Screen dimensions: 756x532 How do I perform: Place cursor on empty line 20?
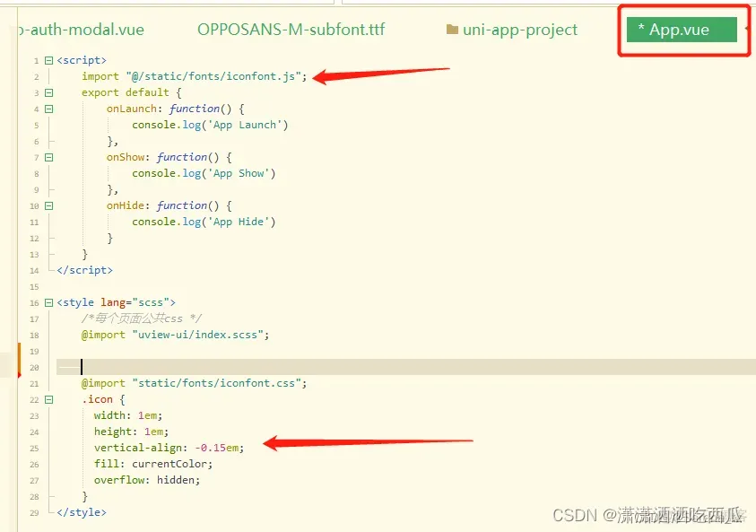pyautogui.click(x=406, y=367)
